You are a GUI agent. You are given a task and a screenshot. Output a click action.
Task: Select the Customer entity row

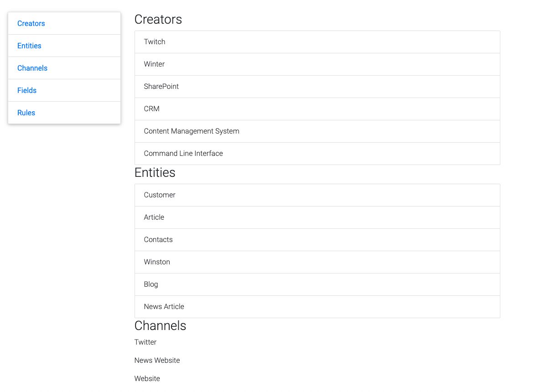point(317,195)
